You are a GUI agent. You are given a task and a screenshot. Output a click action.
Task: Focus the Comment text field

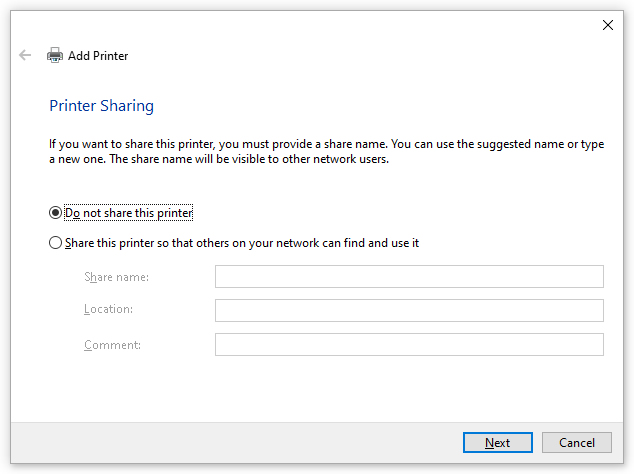tap(409, 345)
